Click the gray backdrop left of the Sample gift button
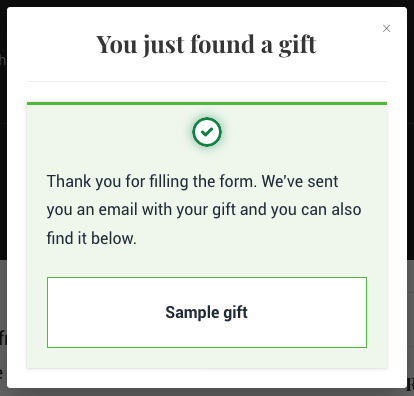Image resolution: width=414 pixels, height=396 pixels. click(3, 312)
